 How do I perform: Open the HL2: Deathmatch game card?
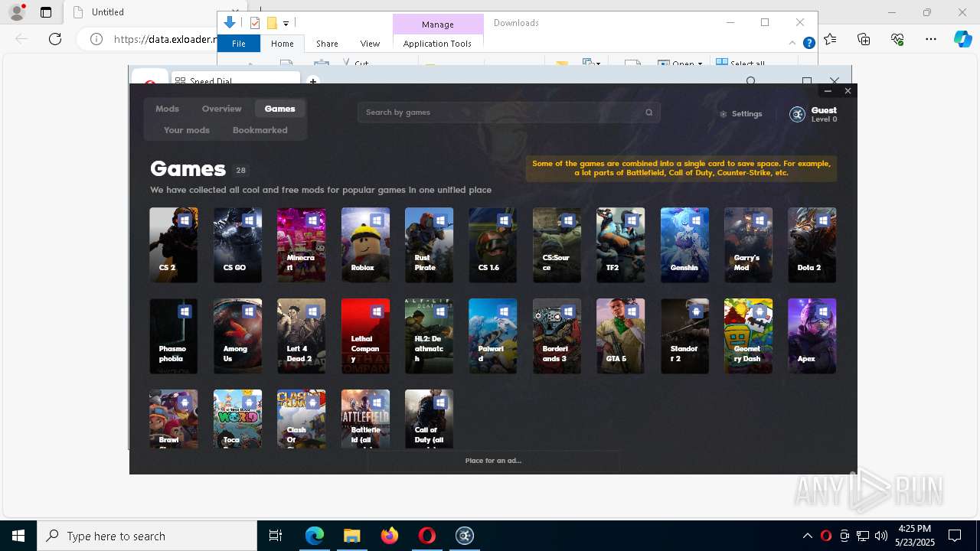pos(429,336)
